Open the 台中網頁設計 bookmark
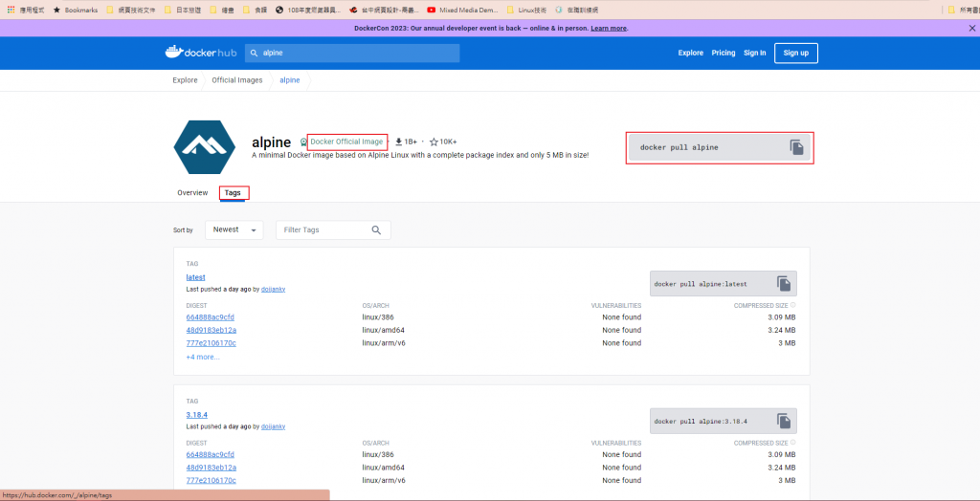 point(385,10)
